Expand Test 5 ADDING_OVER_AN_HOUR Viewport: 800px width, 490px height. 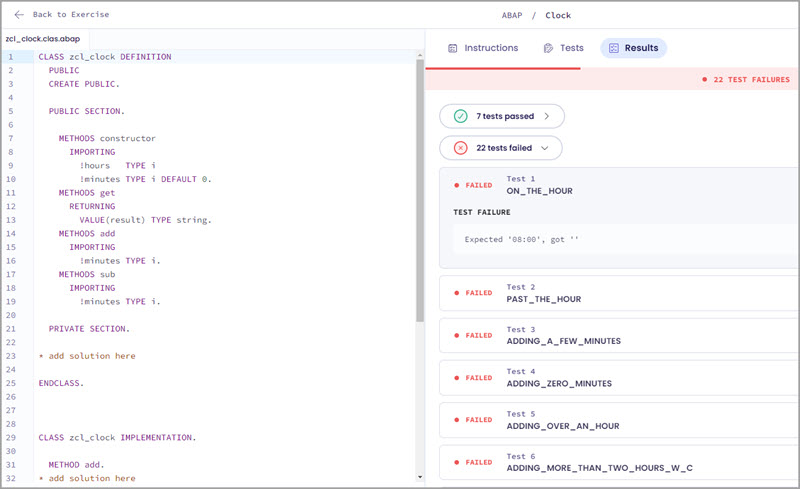(x=620, y=420)
